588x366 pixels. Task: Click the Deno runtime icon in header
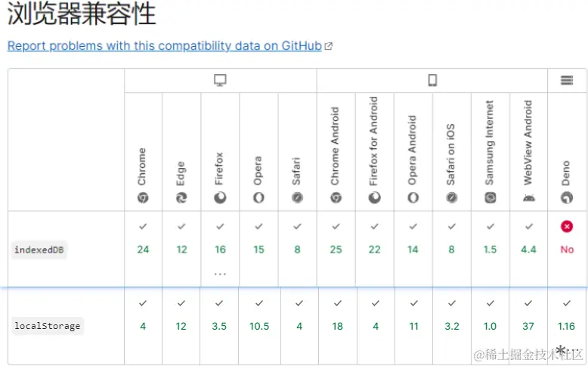(567, 198)
